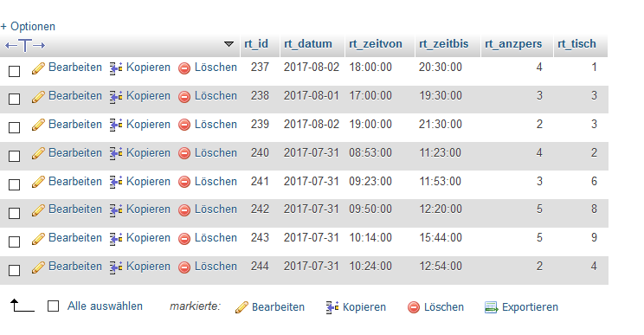
Task: Click the bottom Kopieren icon for marked rows
Action: click(332, 307)
